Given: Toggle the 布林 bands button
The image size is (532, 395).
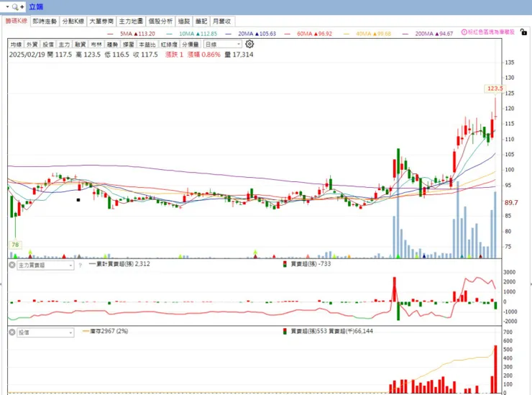Looking at the screenshot, I should click(x=96, y=45).
